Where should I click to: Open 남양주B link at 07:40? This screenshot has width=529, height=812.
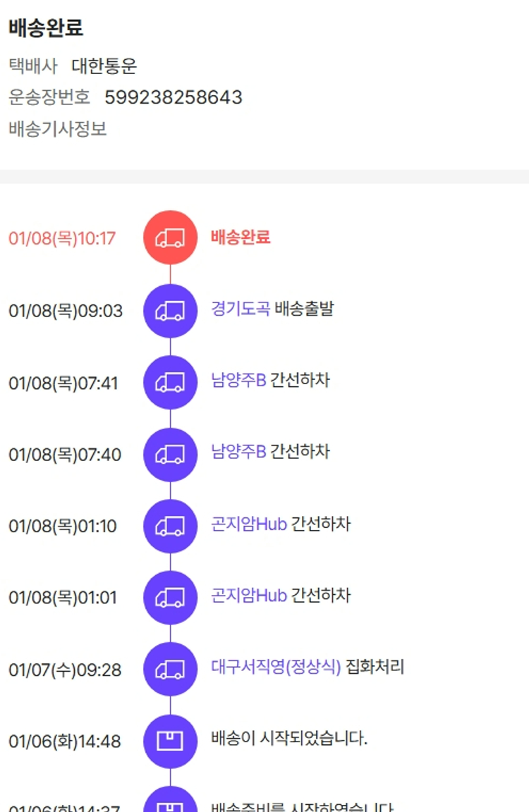point(238,451)
